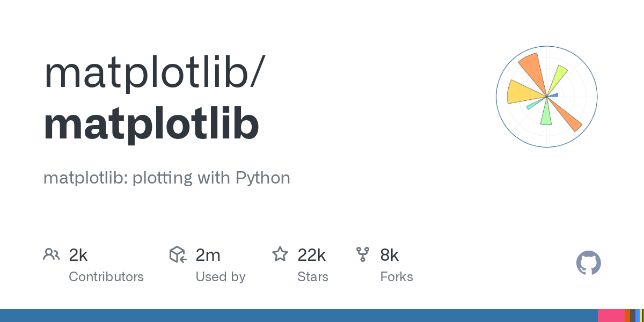Click the light green bottom wedge in logo
644x322 pixels.
click(546, 114)
